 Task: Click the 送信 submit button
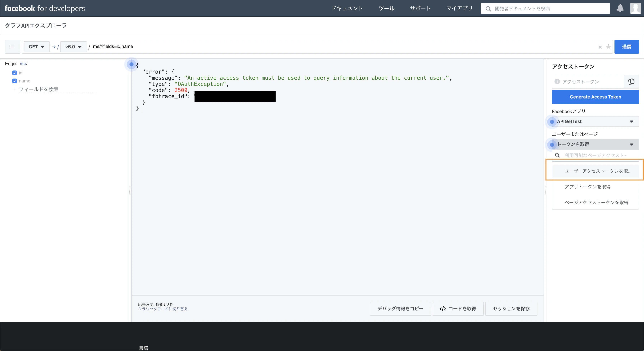point(627,47)
